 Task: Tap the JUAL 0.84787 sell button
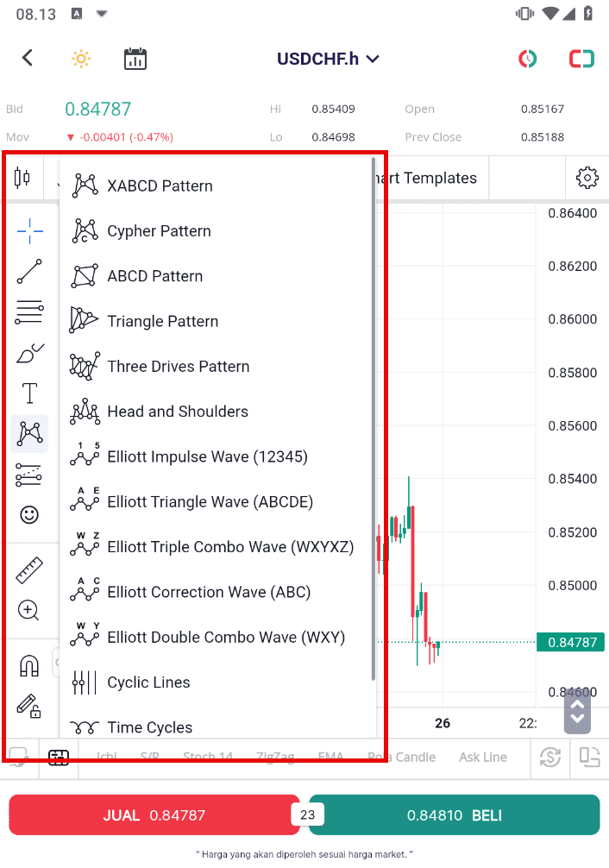(x=154, y=815)
